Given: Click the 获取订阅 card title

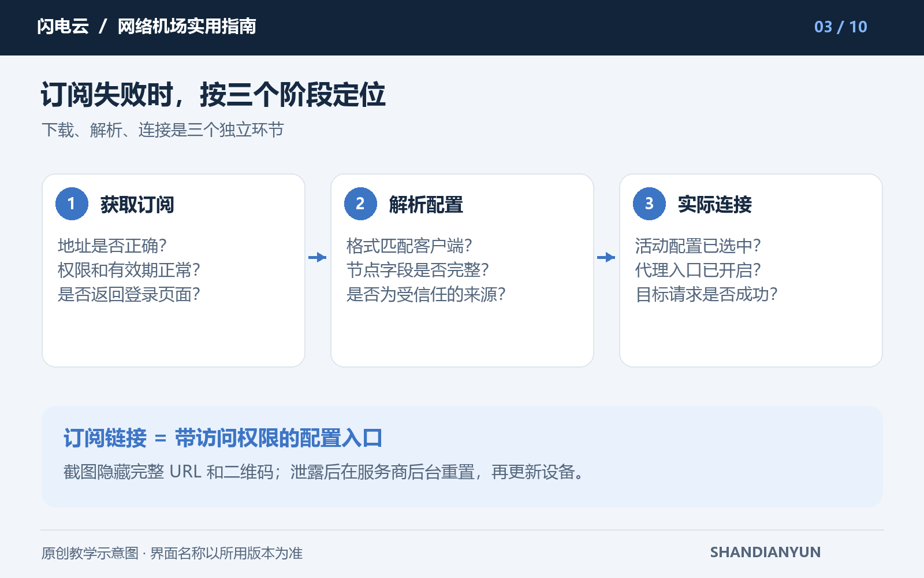Looking at the screenshot, I should click(x=137, y=205).
